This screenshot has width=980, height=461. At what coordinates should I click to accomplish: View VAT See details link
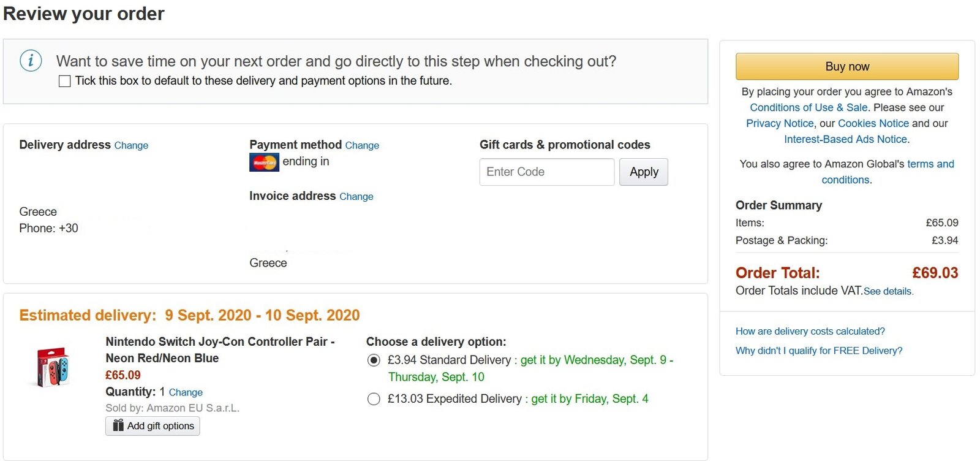coord(888,291)
